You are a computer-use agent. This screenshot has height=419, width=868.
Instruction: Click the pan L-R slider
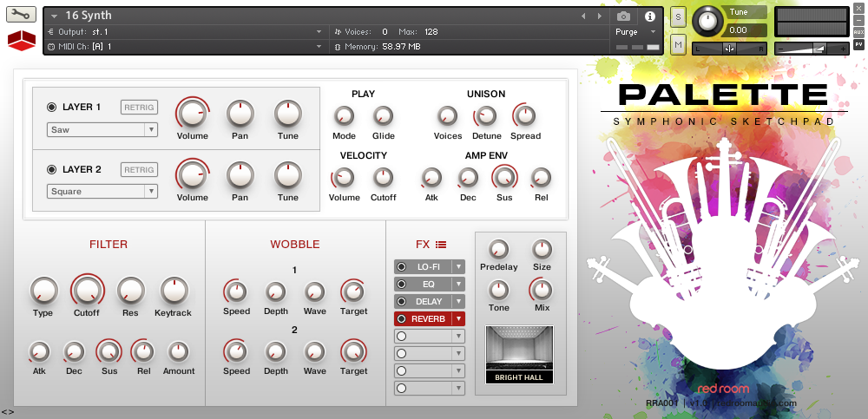(x=730, y=49)
